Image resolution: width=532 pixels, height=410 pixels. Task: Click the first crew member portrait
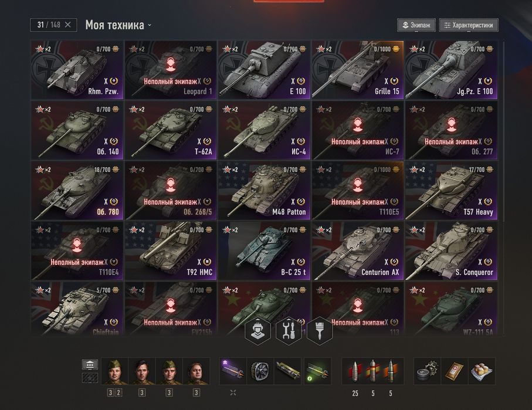point(115,371)
